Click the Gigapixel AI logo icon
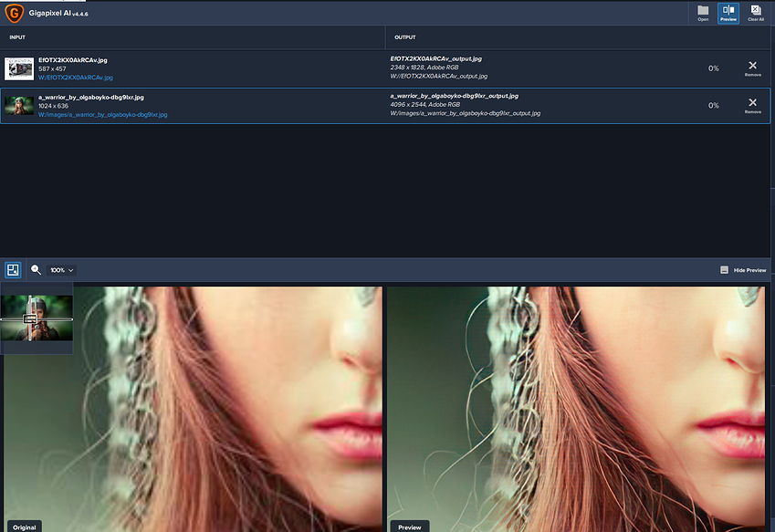This screenshot has width=775, height=532. (x=15, y=14)
